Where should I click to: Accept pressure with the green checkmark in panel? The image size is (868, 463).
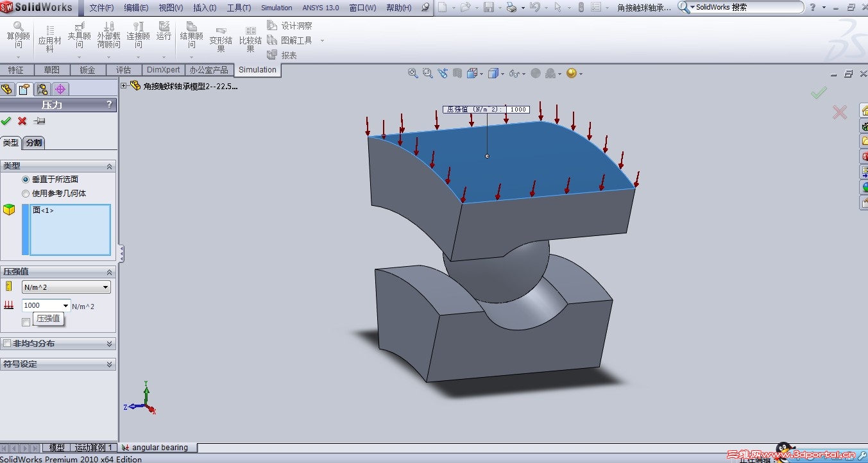pos(6,121)
